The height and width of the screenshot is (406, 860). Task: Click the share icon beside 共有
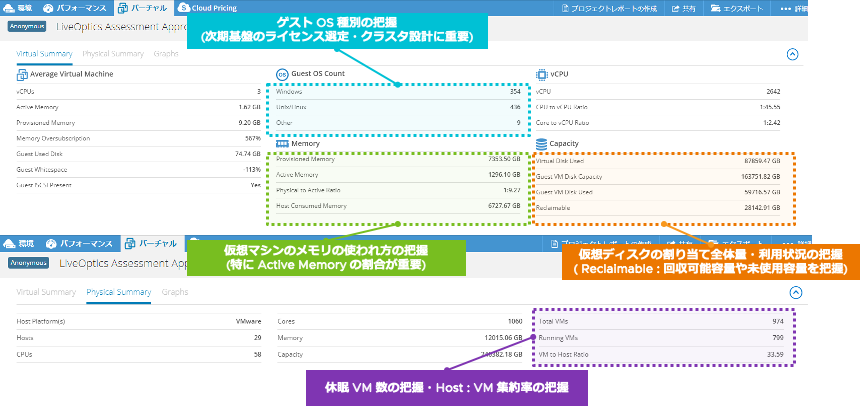[x=676, y=8]
